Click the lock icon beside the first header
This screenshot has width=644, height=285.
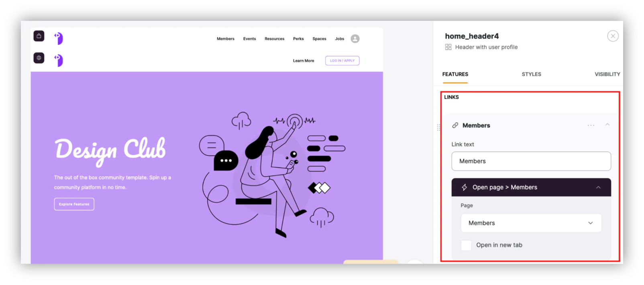(39, 36)
